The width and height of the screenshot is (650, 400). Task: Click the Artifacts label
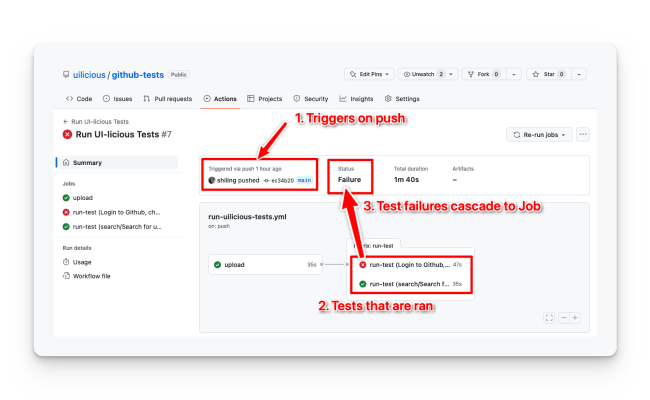pyautogui.click(x=463, y=169)
